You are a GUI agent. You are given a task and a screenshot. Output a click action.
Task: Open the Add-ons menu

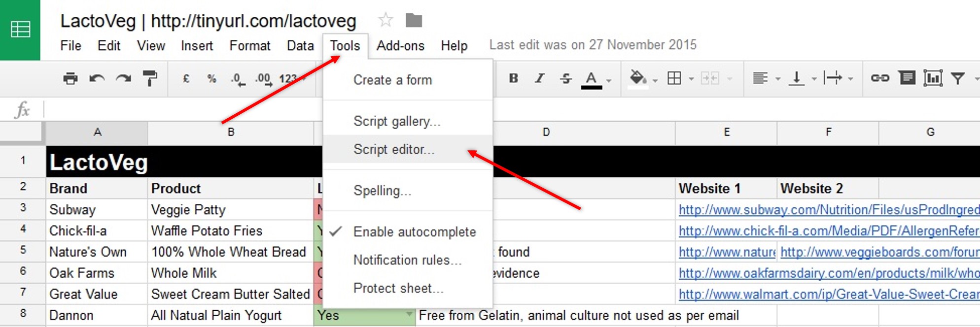click(400, 46)
